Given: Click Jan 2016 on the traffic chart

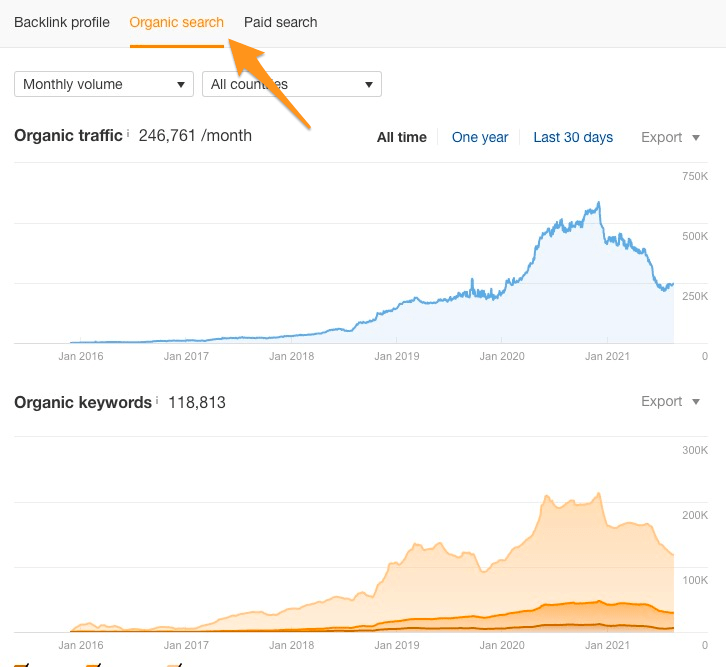Looking at the screenshot, I should (81, 356).
